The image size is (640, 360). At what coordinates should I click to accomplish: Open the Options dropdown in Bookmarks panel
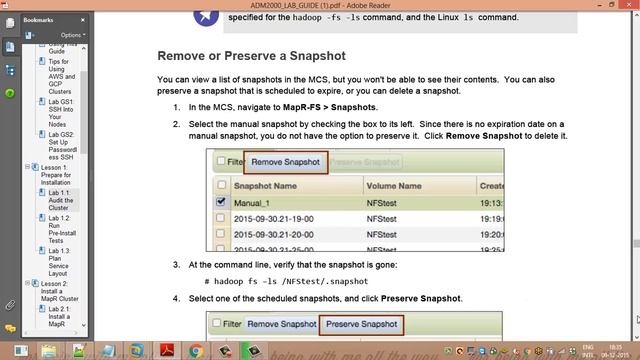pos(73,35)
